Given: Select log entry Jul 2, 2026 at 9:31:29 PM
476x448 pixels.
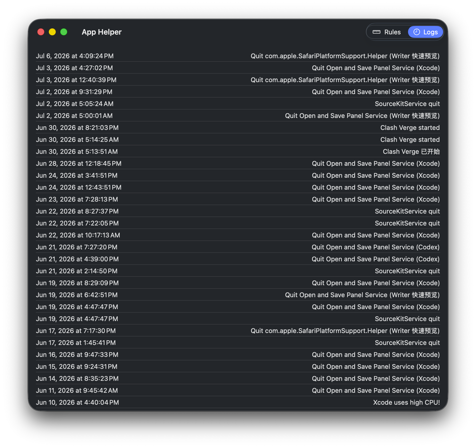Looking at the screenshot, I should click(238, 92).
